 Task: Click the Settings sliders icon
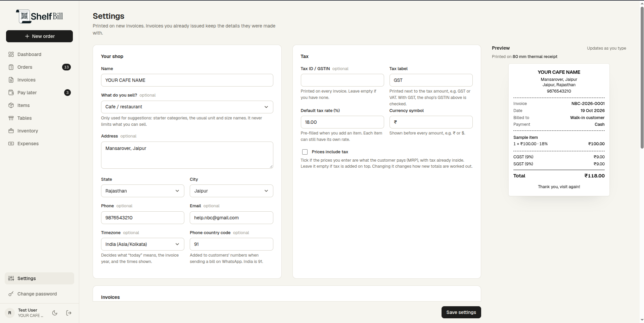(x=11, y=278)
